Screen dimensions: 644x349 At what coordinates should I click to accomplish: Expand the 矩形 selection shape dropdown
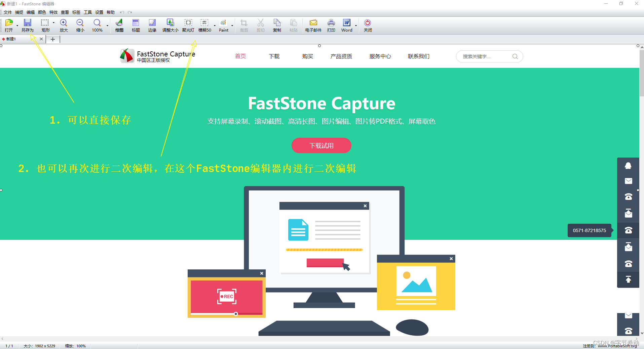[x=53, y=23]
